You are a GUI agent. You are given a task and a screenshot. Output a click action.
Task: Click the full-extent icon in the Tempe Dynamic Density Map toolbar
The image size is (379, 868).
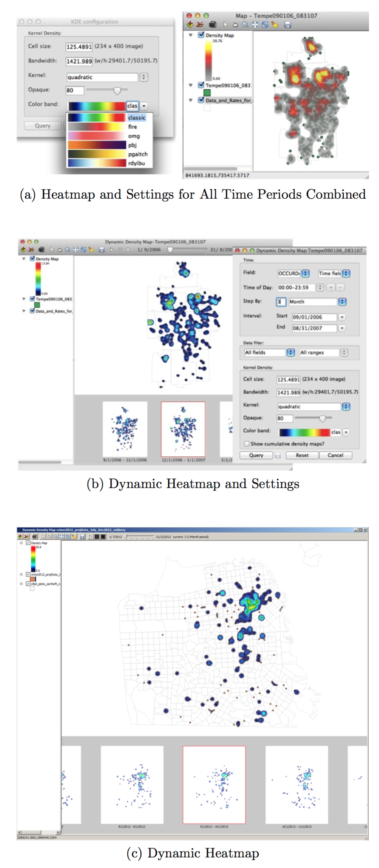[x=75, y=250]
